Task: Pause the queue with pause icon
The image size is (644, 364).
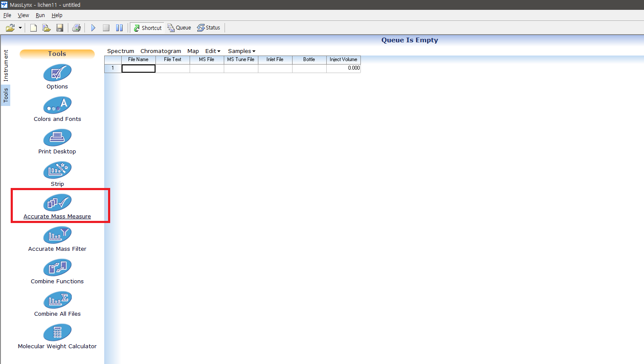Action: tap(120, 28)
